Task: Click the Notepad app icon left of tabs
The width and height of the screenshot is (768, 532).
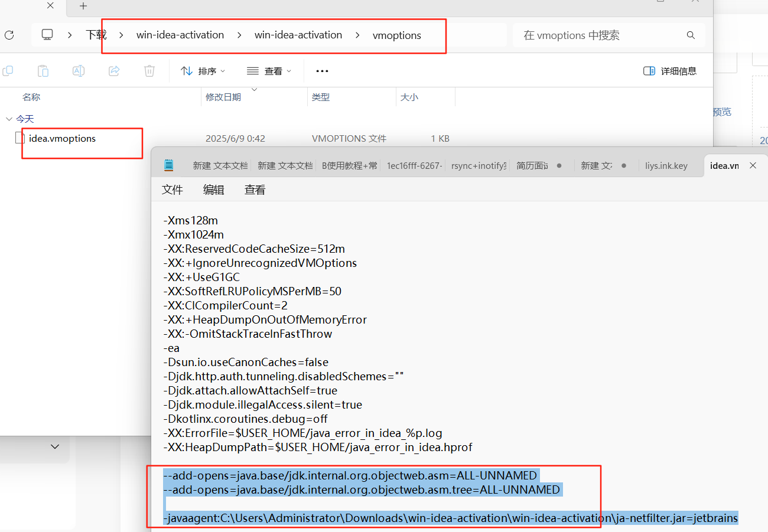Action: click(169, 165)
